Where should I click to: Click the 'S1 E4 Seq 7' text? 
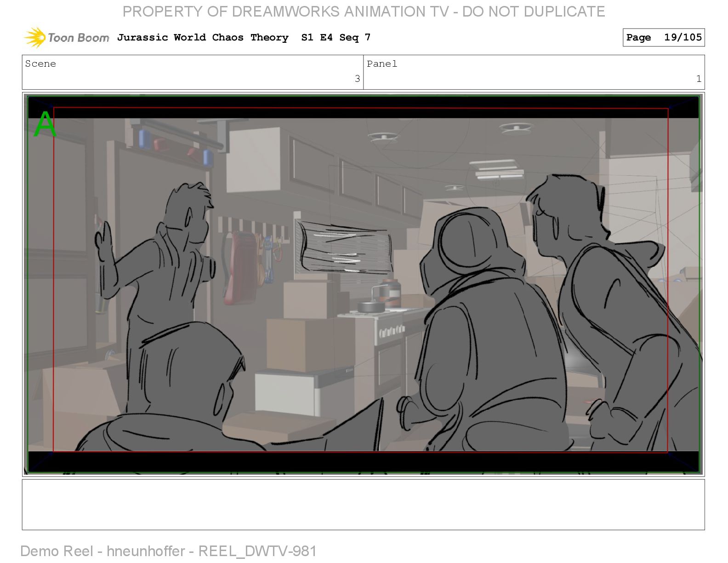coord(336,37)
